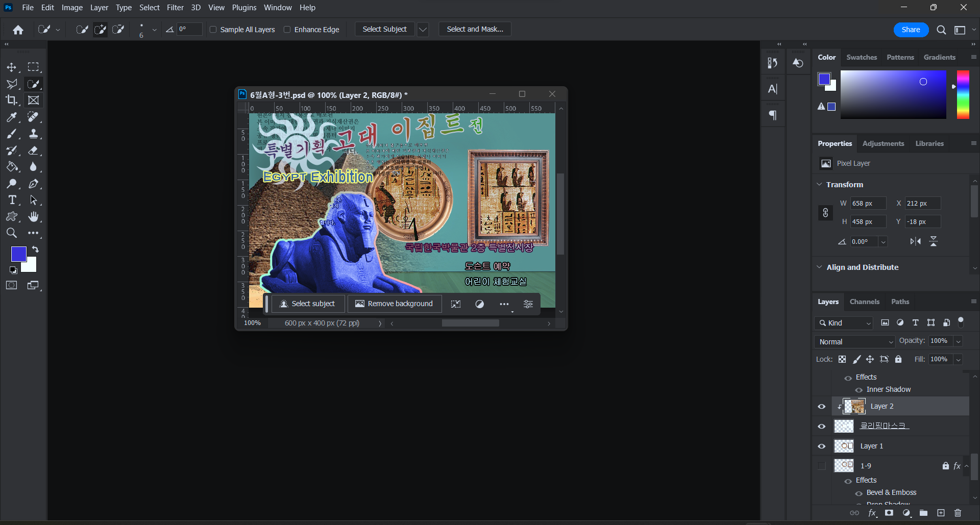The image size is (980, 525).
Task: Open the Layer menu
Action: tap(99, 8)
